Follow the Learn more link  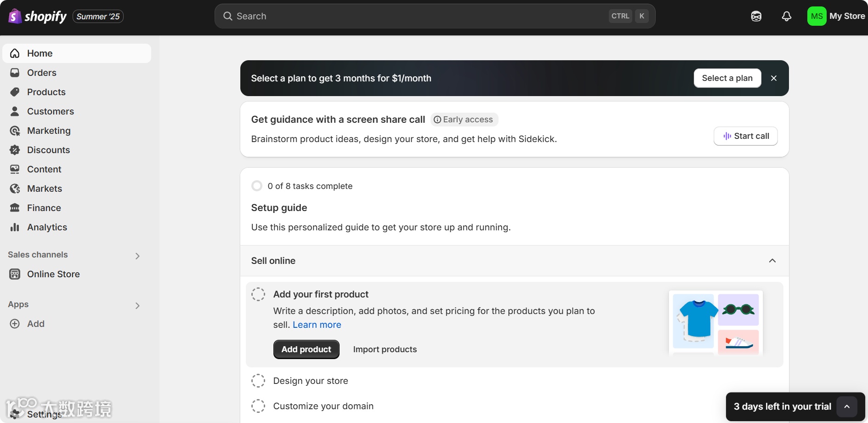317,325
